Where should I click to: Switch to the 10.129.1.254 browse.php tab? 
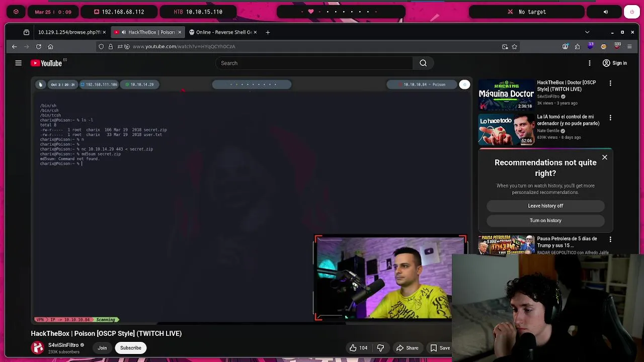69,32
